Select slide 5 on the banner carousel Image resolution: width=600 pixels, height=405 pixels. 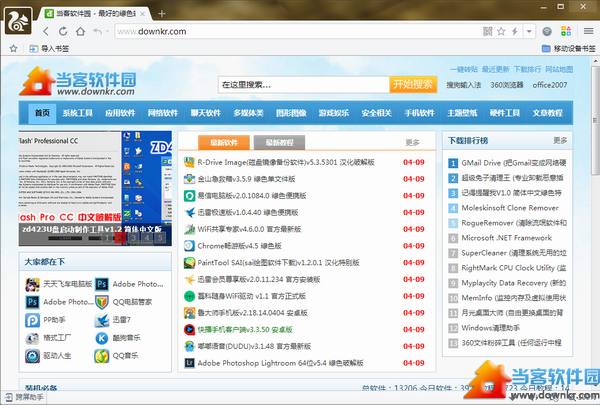[x=160, y=238]
